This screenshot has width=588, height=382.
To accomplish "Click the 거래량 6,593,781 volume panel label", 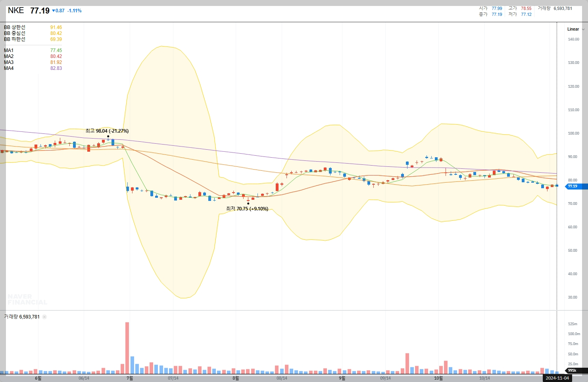I will pos(22,317).
